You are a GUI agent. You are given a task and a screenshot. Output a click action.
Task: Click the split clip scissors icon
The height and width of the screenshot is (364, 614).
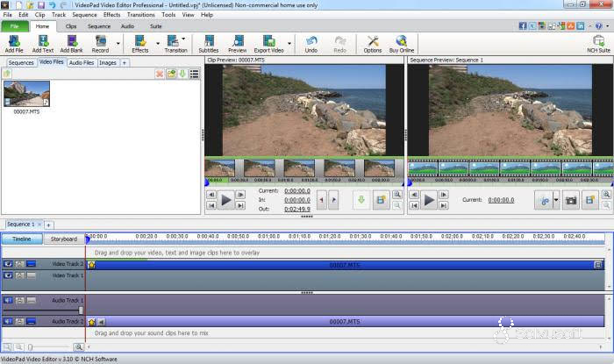(x=544, y=200)
